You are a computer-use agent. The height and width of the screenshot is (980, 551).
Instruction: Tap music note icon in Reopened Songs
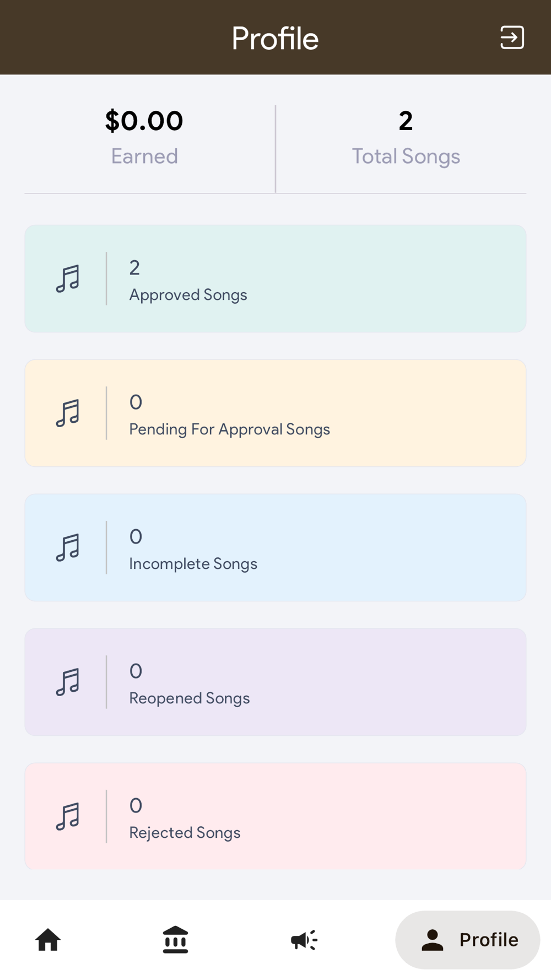pos(68,682)
